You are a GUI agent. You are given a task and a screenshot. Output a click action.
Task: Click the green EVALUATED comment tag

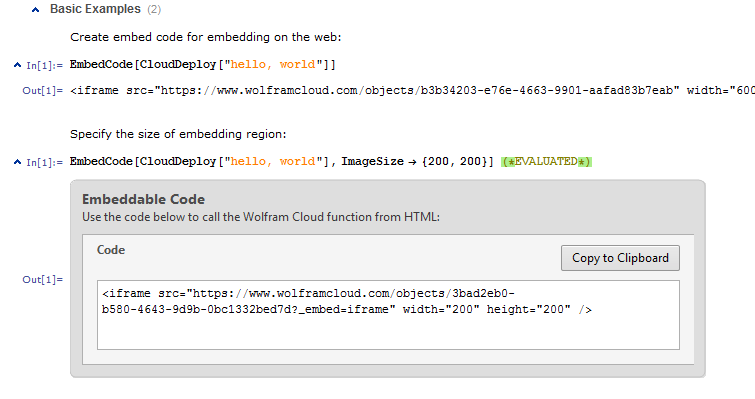pyautogui.click(x=546, y=162)
